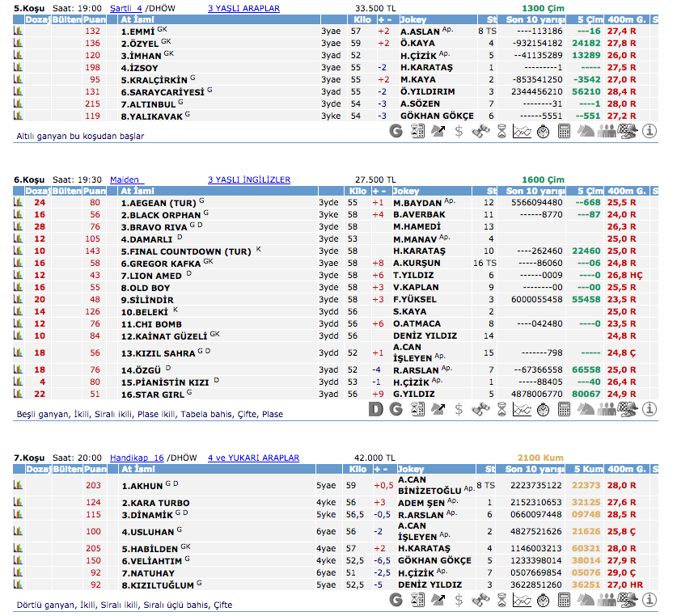The image size is (677, 616).
Task: Sort race 6 by Puan column header
Action: [95, 191]
